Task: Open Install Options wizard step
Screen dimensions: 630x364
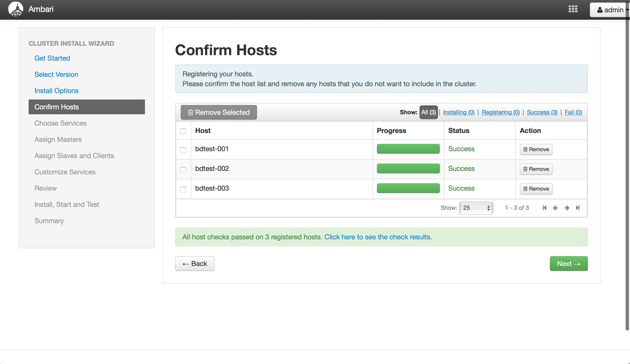Action: pos(56,91)
